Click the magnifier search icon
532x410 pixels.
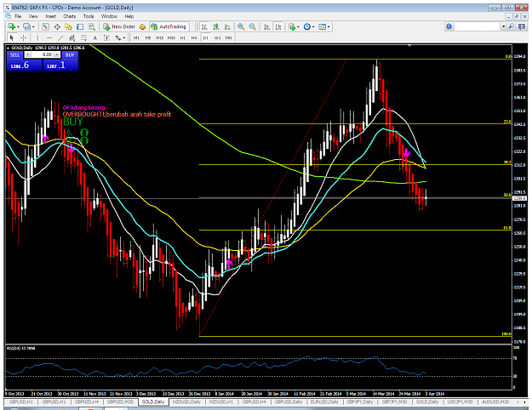click(512, 26)
